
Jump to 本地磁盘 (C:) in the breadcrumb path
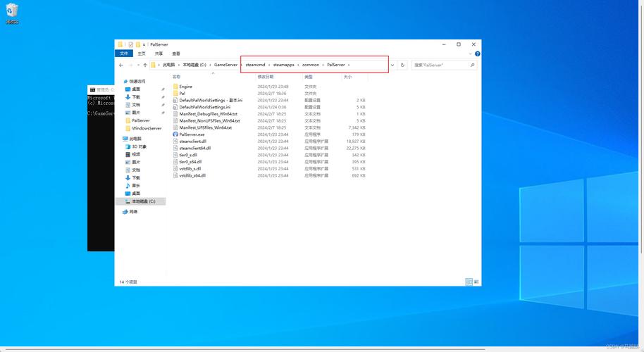(x=194, y=65)
